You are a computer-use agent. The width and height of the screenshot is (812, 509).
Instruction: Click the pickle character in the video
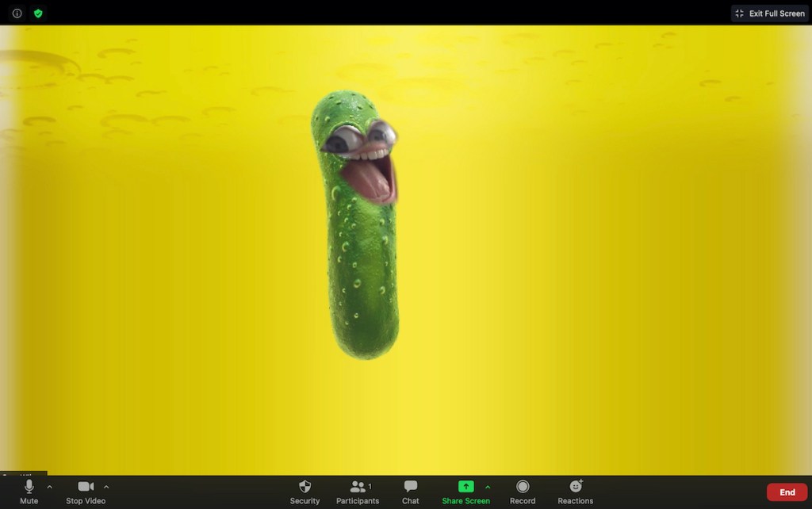coord(361,230)
